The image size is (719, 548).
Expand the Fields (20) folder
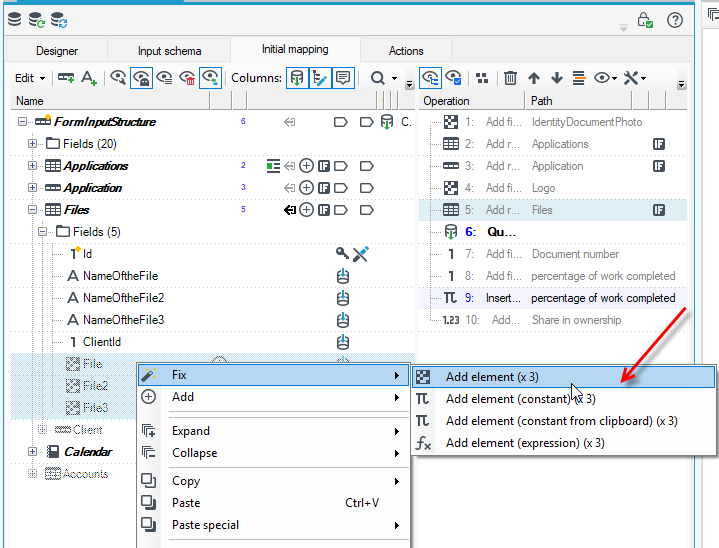[32, 144]
